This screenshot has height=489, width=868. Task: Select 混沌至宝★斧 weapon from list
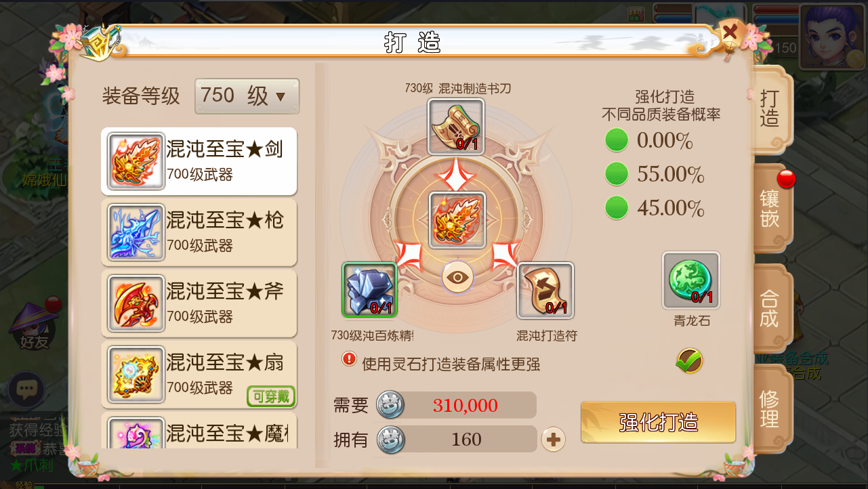coord(199,303)
